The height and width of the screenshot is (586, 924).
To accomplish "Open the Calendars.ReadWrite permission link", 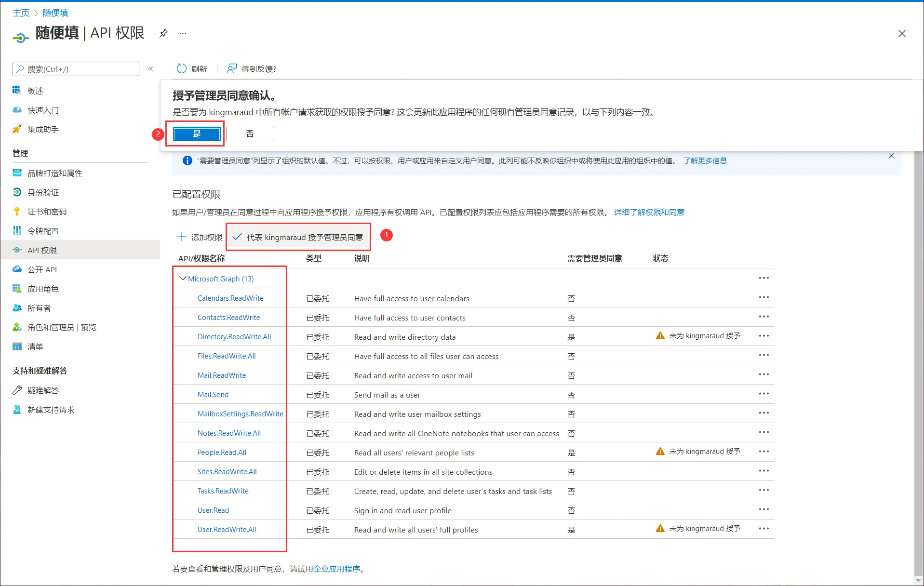I will pos(230,298).
